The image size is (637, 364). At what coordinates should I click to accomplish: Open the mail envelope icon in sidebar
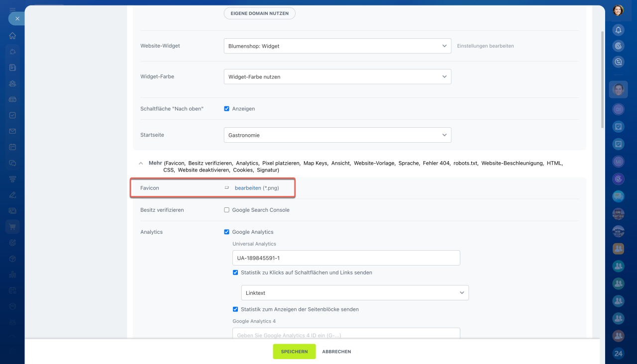12,131
